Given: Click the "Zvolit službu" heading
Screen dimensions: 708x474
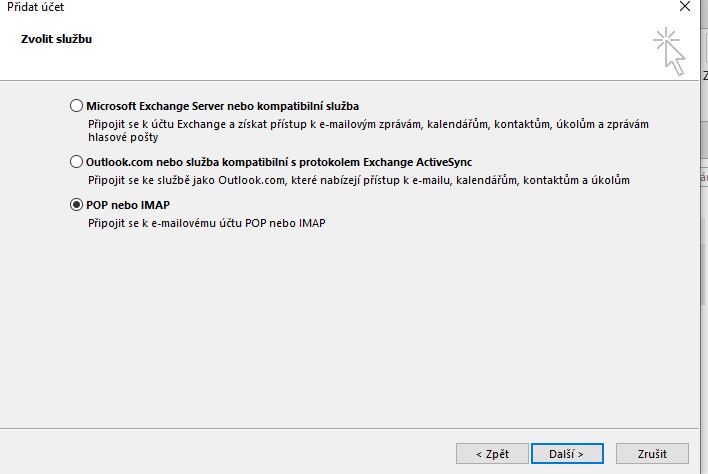Looking at the screenshot, I should coord(57,40).
